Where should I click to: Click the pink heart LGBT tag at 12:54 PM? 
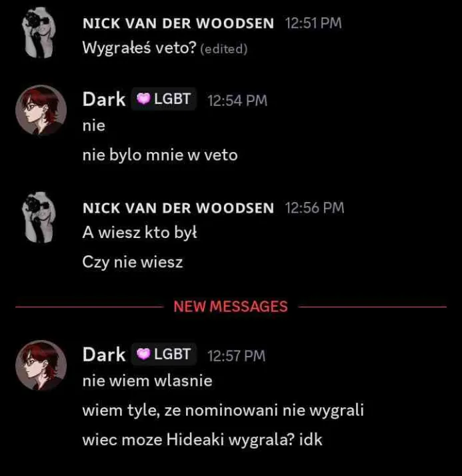point(163,99)
